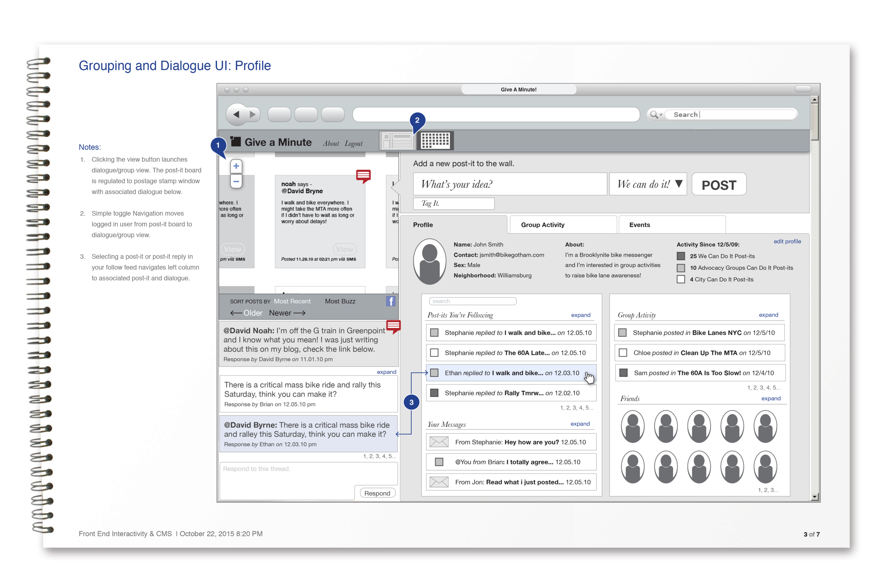Click View on noah's post-it
The width and height of the screenshot is (882, 588).
(344, 249)
